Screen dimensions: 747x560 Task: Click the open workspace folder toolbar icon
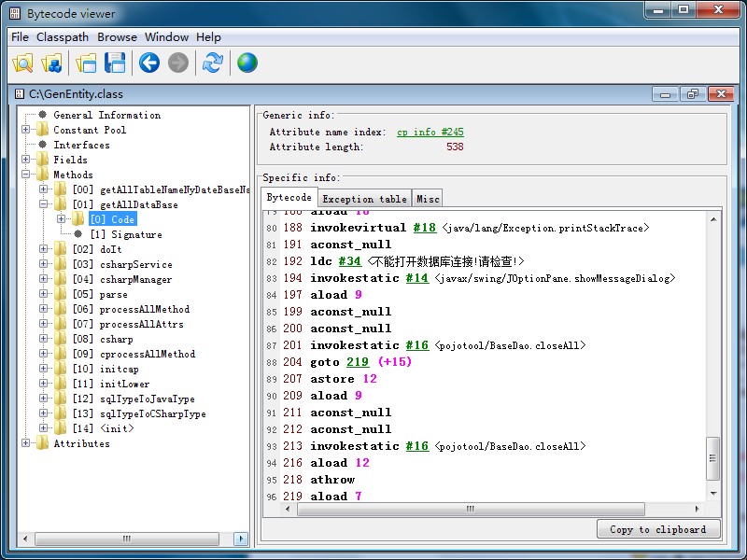(x=87, y=63)
